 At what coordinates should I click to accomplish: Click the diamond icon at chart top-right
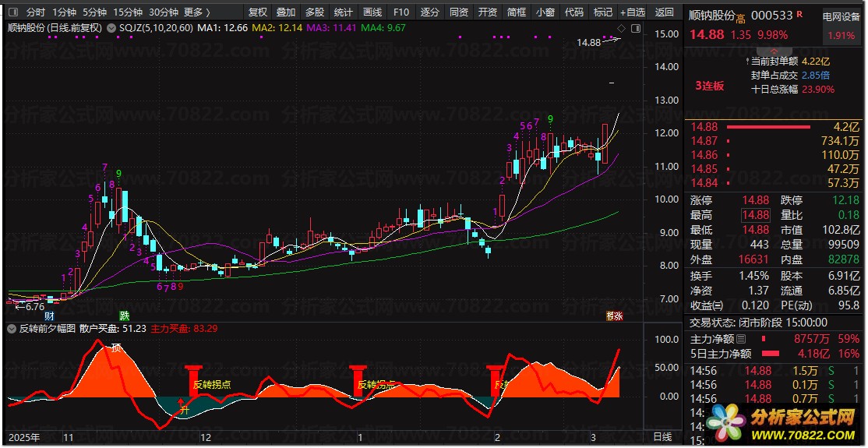621,29
